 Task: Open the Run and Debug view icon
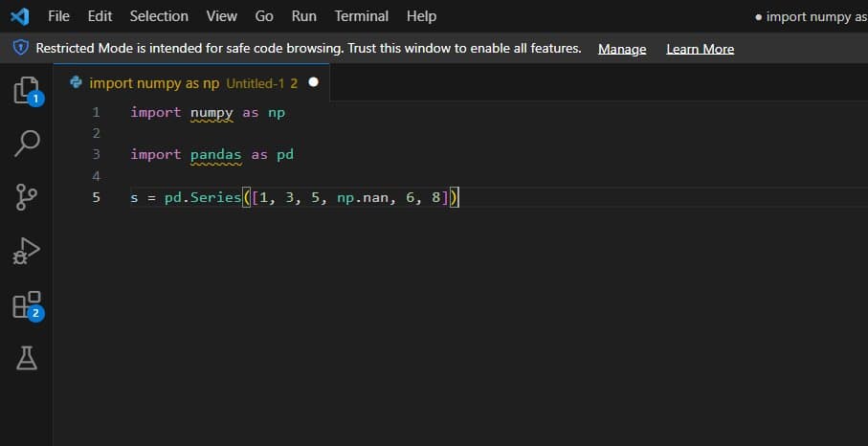(x=26, y=251)
